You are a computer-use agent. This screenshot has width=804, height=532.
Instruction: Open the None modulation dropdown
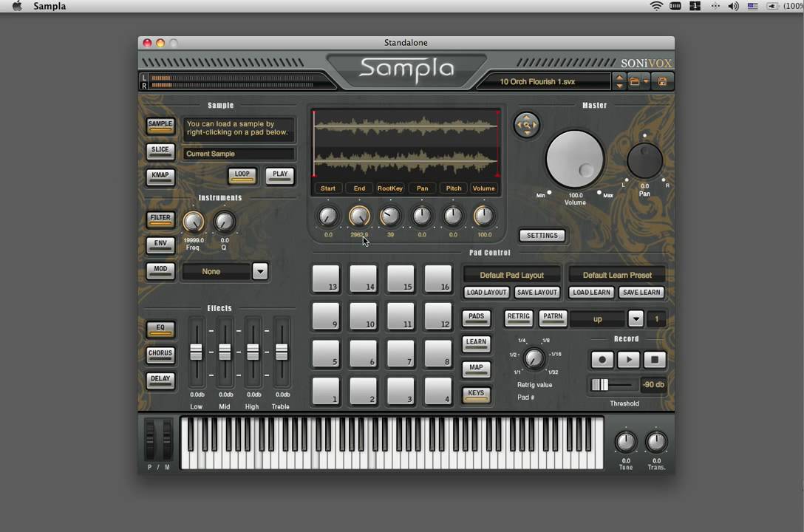[x=260, y=271]
